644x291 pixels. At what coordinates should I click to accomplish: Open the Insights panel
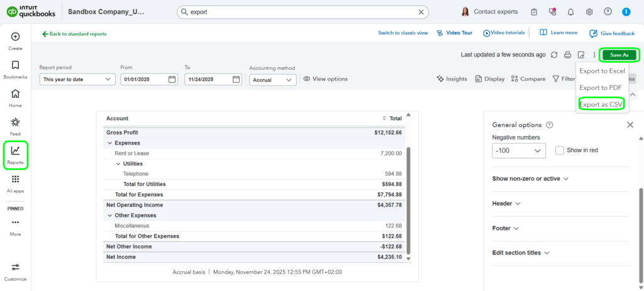tap(452, 79)
